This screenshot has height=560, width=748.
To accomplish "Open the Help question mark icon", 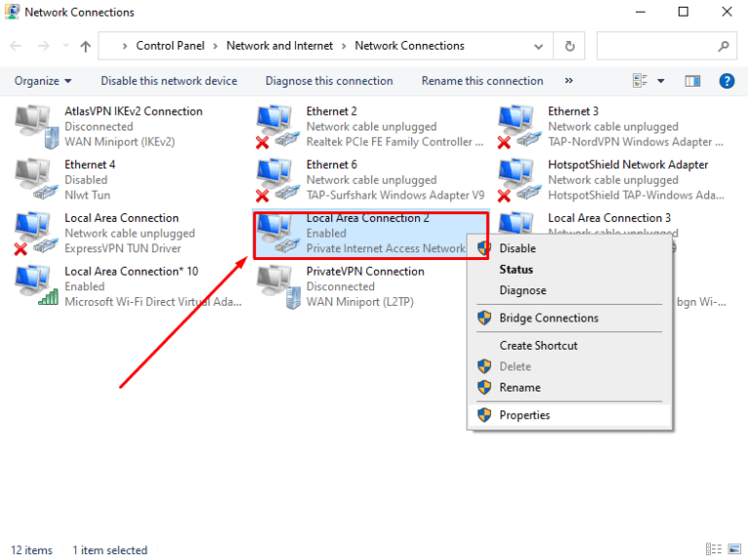I will [x=726, y=81].
